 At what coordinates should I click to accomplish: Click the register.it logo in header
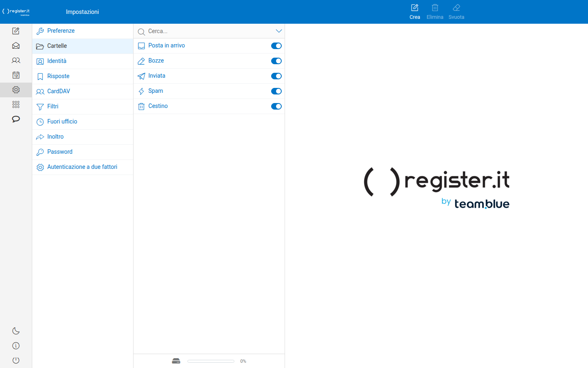(16, 12)
